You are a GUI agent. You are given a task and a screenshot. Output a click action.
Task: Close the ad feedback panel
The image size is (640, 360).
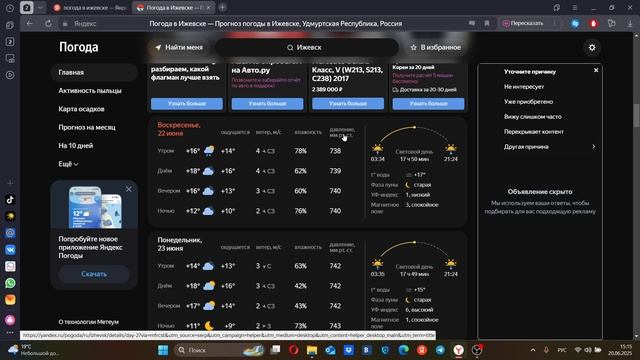click(596, 70)
